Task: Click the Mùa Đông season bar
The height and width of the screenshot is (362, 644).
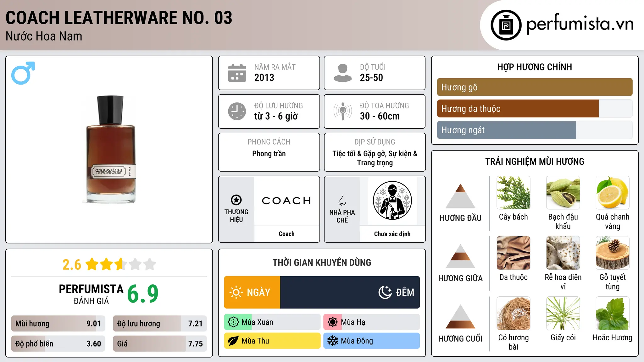Action: coord(372,341)
